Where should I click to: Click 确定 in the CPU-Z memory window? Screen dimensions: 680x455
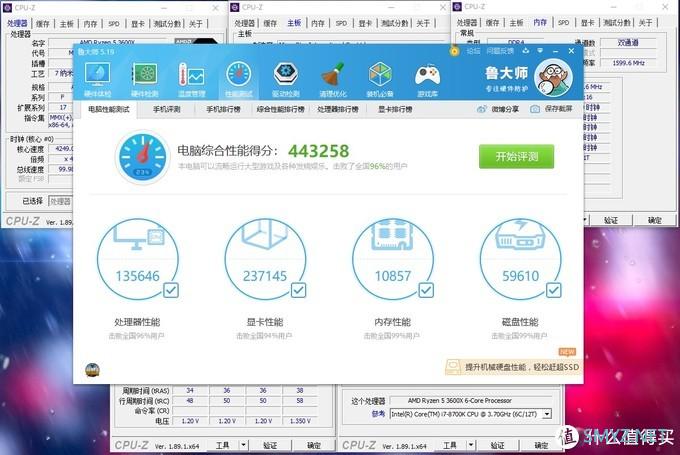(x=654, y=220)
